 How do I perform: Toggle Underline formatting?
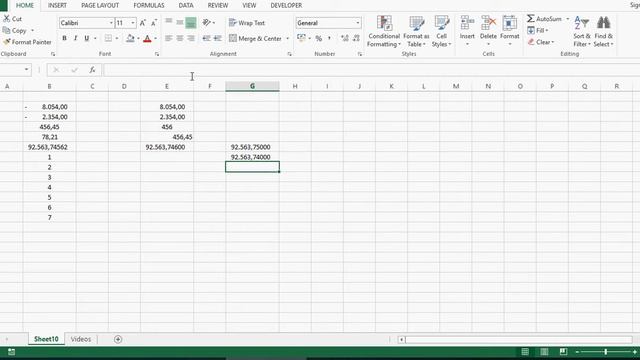87,38
